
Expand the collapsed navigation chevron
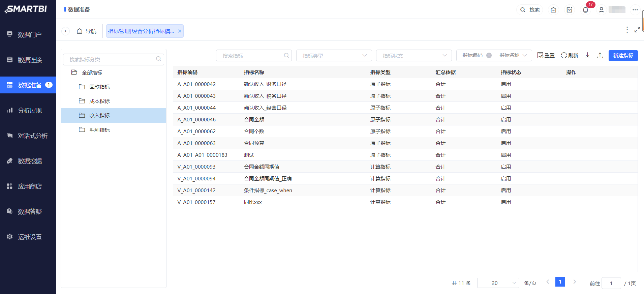point(65,31)
